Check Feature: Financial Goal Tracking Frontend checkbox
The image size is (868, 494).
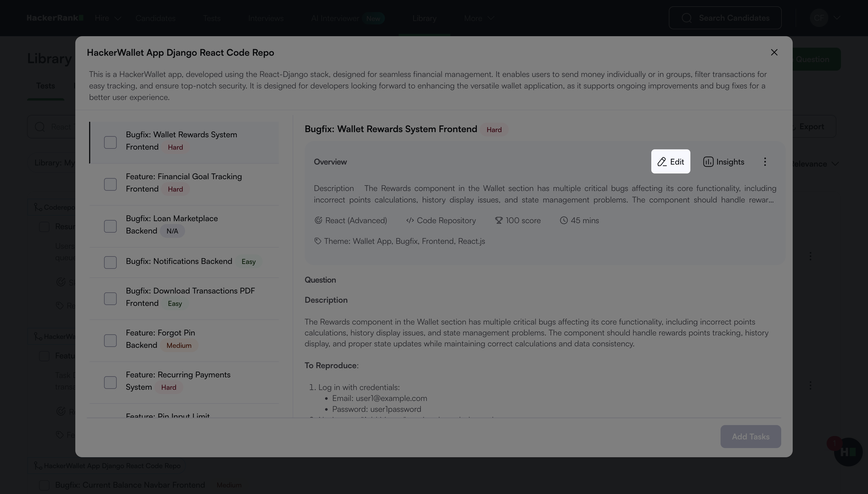110,184
